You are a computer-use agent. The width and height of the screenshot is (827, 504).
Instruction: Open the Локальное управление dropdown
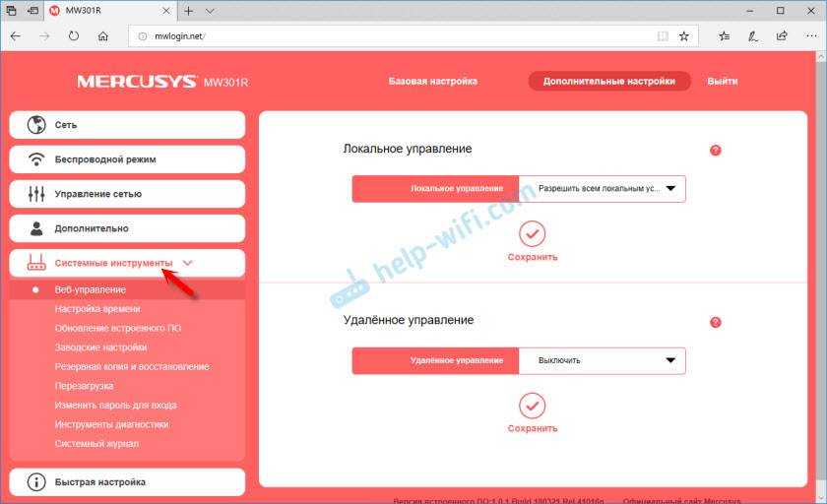coord(602,189)
